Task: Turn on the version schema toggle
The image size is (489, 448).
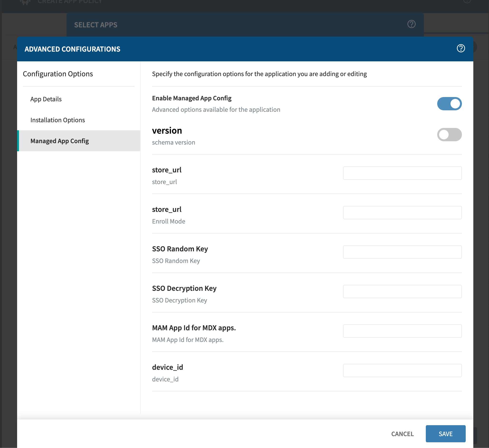Action: (x=449, y=134)
